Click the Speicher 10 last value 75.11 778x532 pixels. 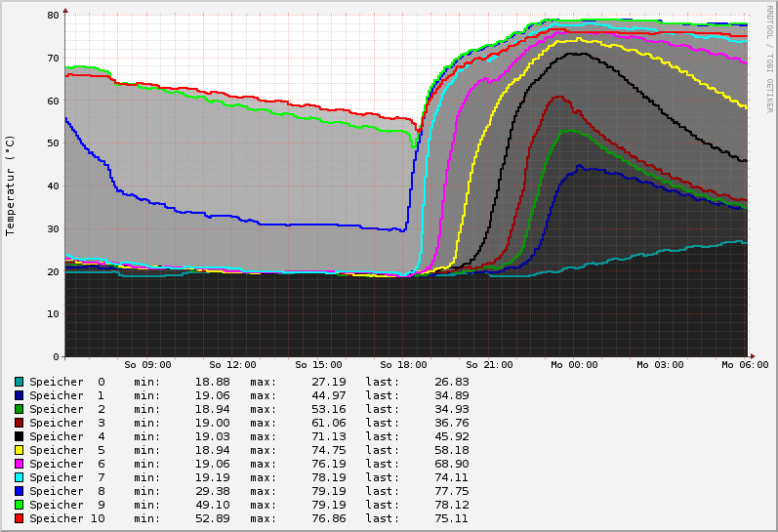[452, 518]
